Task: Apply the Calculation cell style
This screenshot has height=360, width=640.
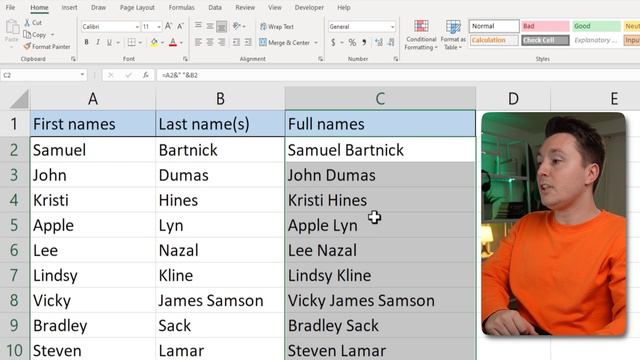Action: point(494,40)
